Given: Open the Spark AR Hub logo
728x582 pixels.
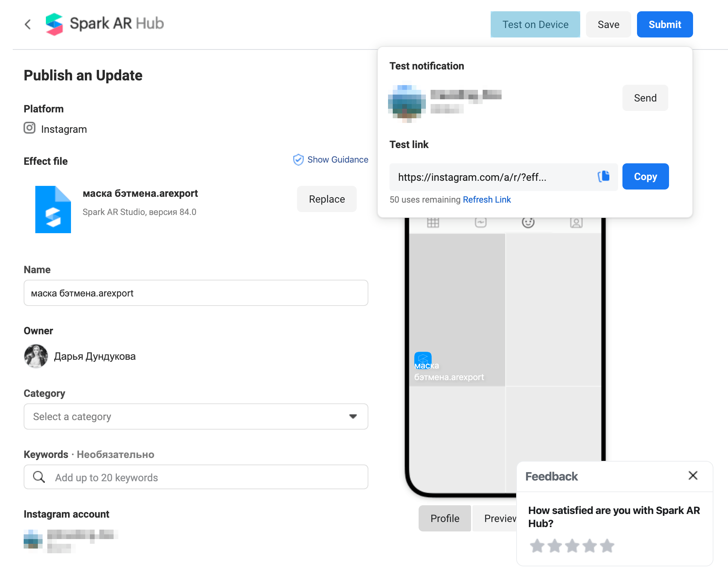Looking at the screenshot, I should 105,24.
